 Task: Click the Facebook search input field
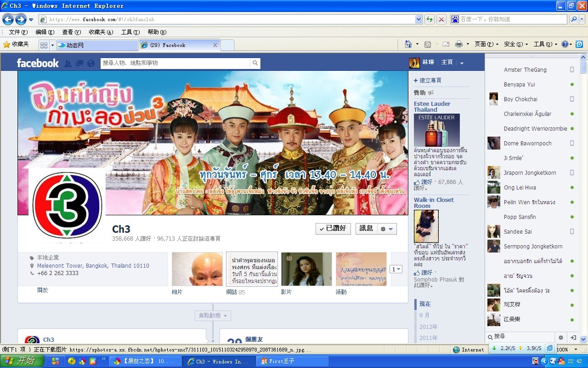pos(175,63)
